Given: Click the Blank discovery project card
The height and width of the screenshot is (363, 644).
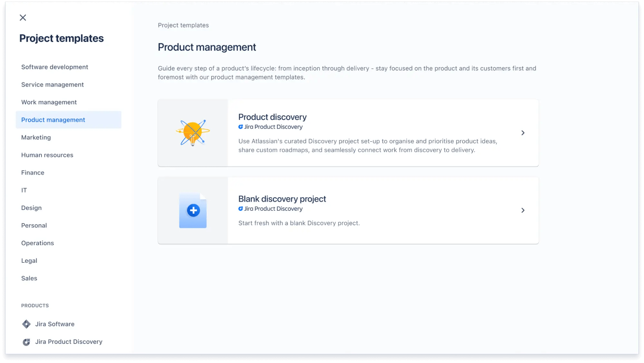Looking at the screenshot, I should click(348, 210).
